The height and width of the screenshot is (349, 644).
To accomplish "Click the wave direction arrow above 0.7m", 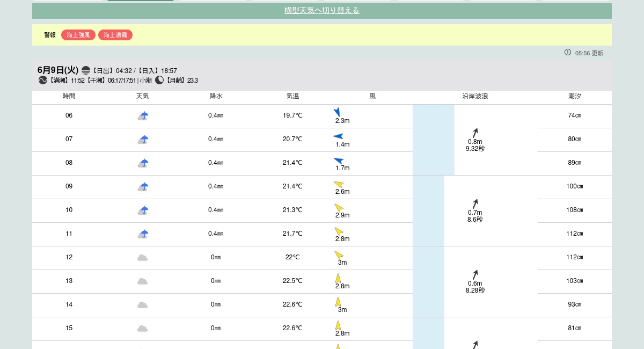I will click(475, 203).
